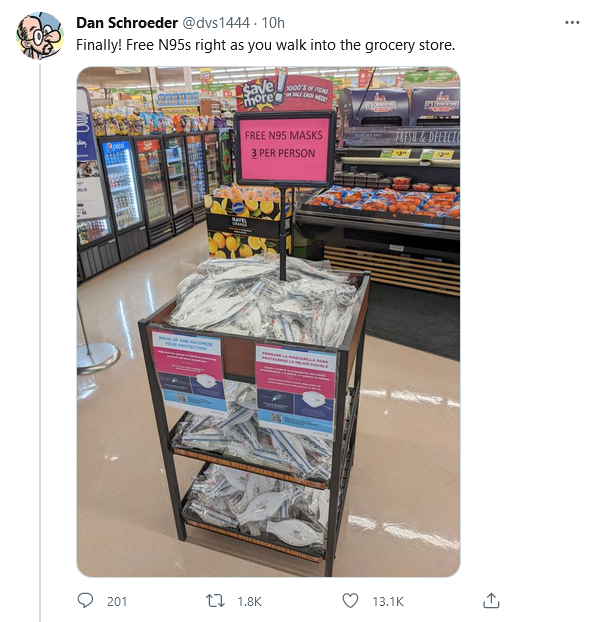Like the tweet with the heart icon
This screenshot has width=598, height=622.
[x=350, y=601]
